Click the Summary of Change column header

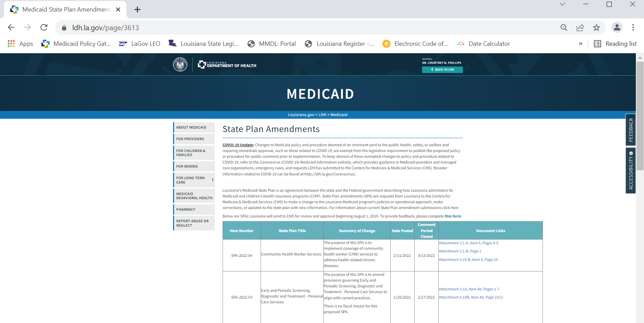click(x=357, y=231)
